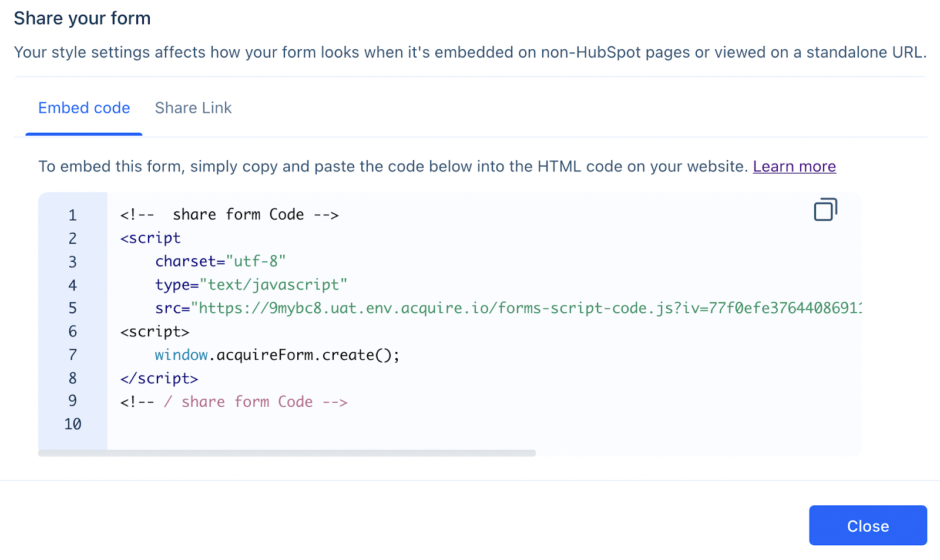Viewport: 940px width, 560px height.
Task: Switch to the Embed code tab
Action: click(x=84, y=108)
